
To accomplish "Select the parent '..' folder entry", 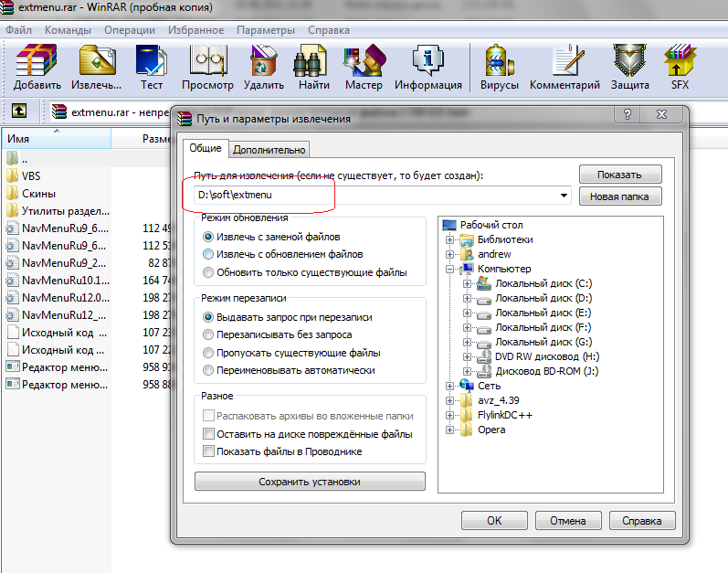I will 17,159.
